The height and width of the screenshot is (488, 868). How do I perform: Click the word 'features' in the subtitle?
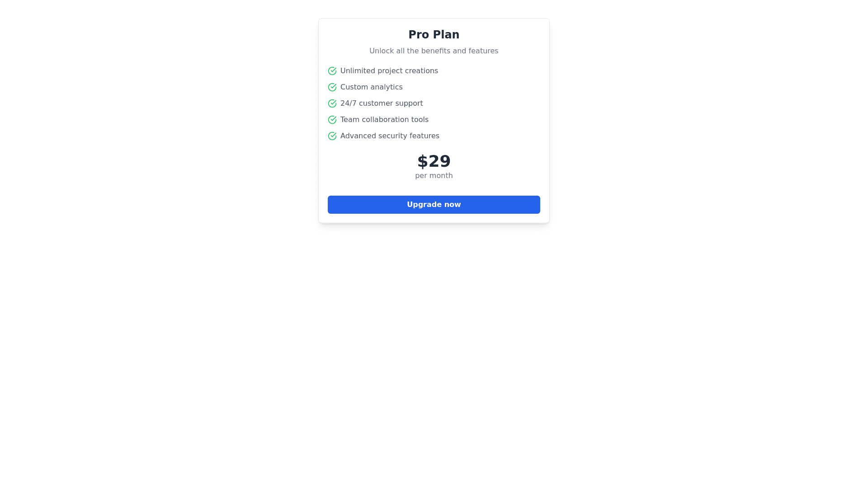pos(484,51)
